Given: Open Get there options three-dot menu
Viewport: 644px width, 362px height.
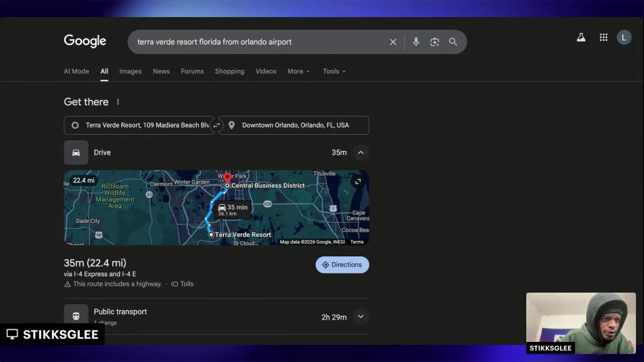Looking at the screenshot, I should coord(118,102).
